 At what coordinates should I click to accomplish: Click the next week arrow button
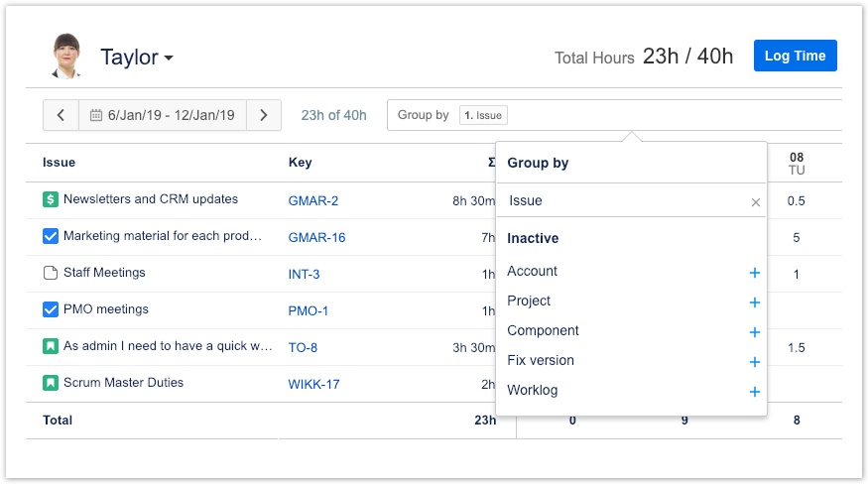(264, 115)
